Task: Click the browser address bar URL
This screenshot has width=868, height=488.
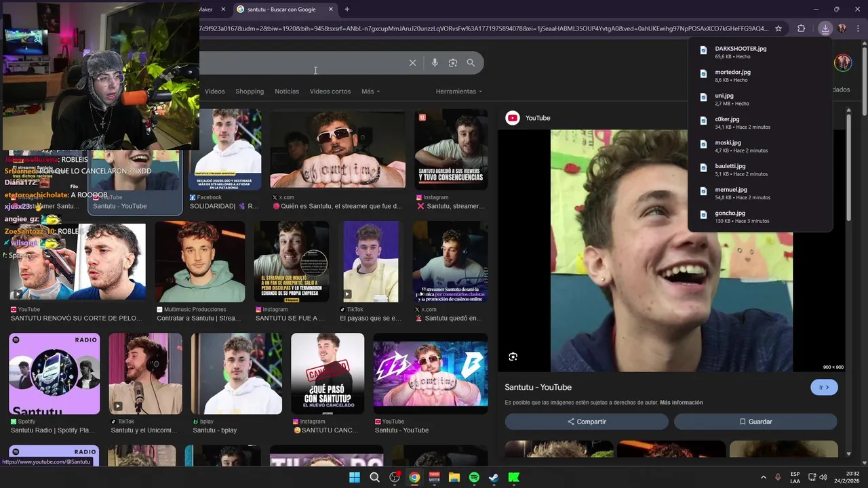Action: pyautogui.click(x=484, y=28)
